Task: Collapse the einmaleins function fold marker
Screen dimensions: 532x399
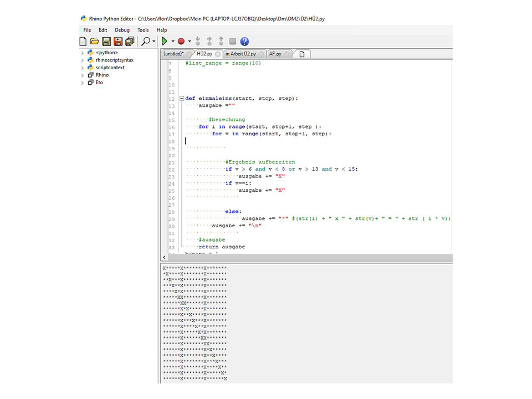Action: [182, 99]
